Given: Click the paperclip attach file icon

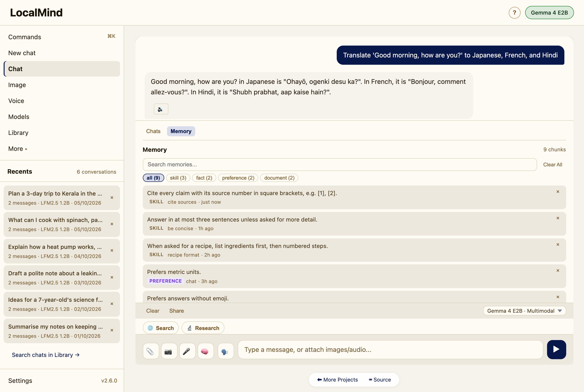Looking at the screenshot, I should pos(151,351).
